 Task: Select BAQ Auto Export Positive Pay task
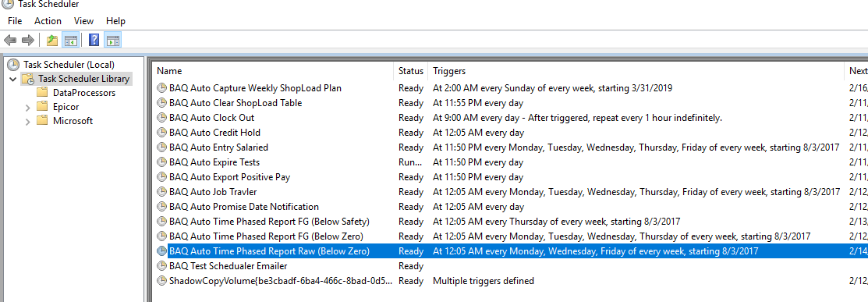tap(230, 177)
